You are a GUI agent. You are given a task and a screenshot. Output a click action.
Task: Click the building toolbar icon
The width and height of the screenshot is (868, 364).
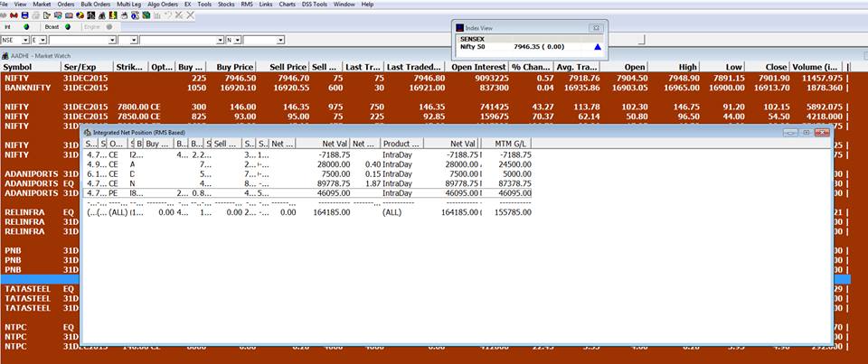pyautogui.click(x=102, y=15)
